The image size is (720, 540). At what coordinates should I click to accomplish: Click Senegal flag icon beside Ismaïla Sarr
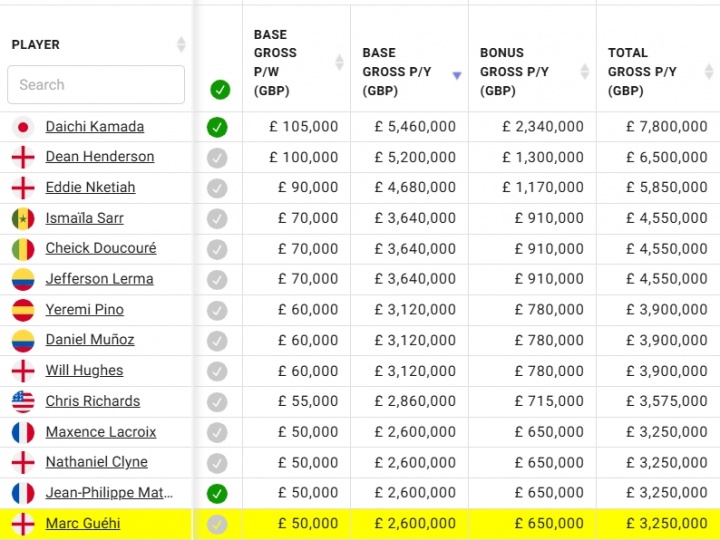23,218
